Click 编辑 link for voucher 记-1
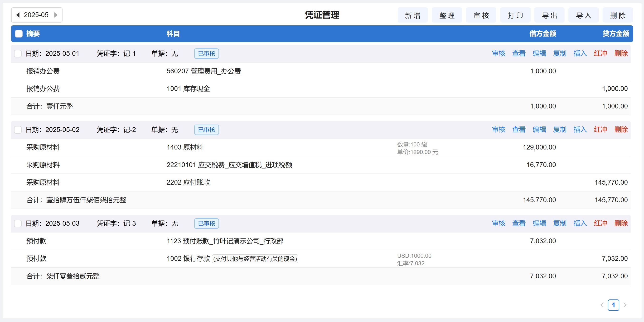 click(x=539, y=53)
